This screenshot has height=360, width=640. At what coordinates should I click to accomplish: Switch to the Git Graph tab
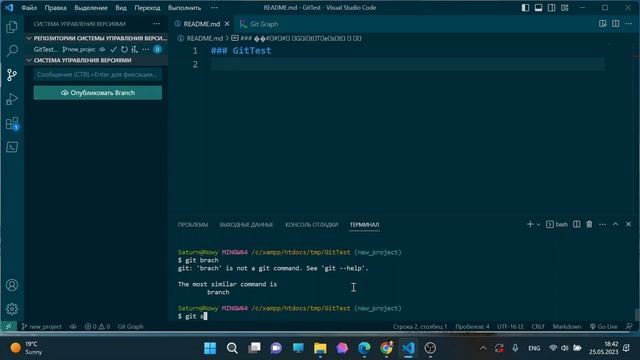(259, 24)
